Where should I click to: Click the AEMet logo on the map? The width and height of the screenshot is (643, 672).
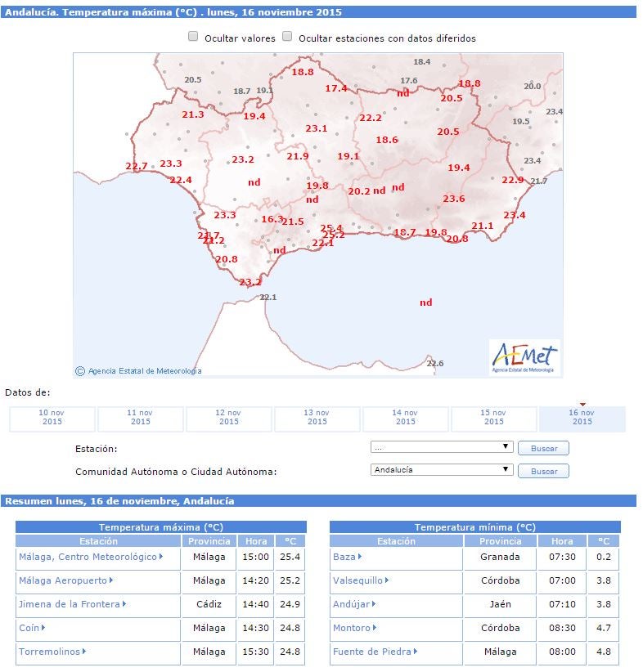[524, 358]
